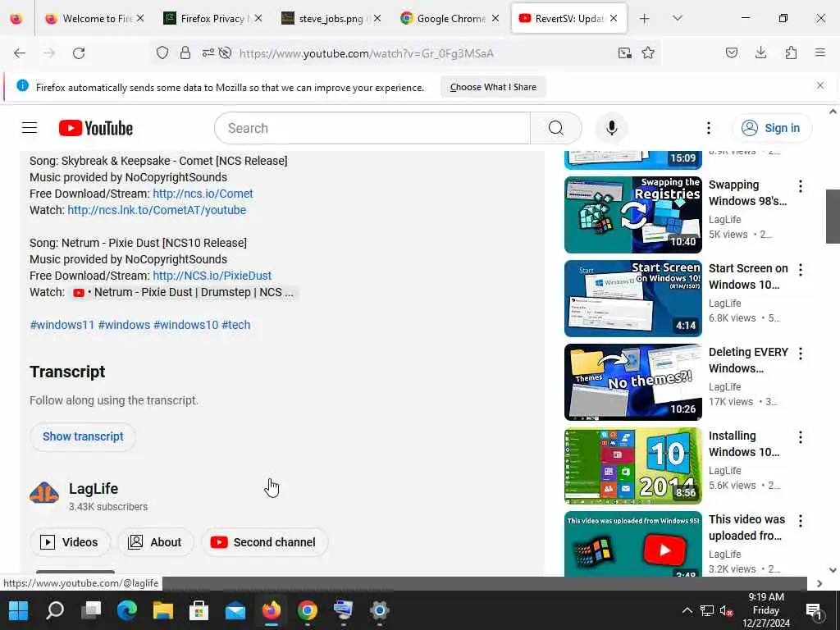840x630 pixels.
Task: Open the NCS.io/PixieDust link
Action: [212, 276]
